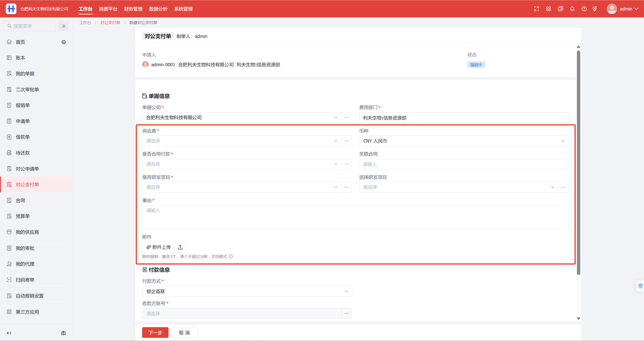Screen dimensions: 644x341
Task: Open the 币种 CNY 人民币 dropdown
Action: [464, 141]
